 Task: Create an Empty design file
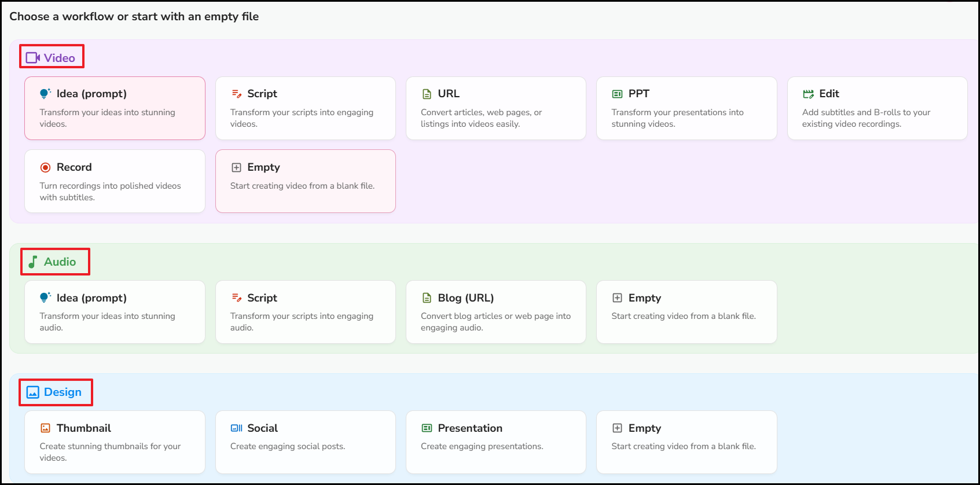687,442
